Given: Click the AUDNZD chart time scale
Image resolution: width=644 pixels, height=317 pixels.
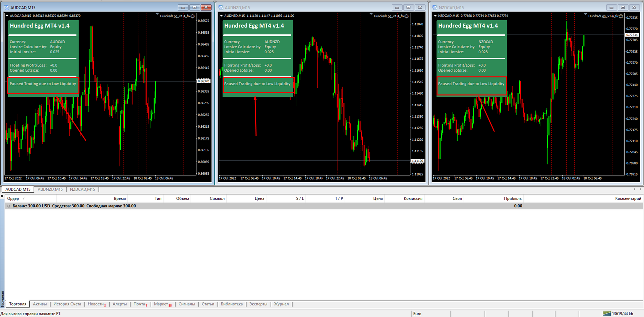Looking at the screenshot, I should tap(314, 178).
